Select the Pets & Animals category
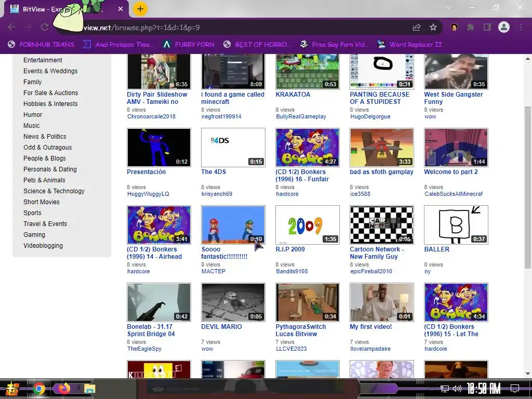The image size is (532, 399). pyautogui.click(x=44, y=180)
